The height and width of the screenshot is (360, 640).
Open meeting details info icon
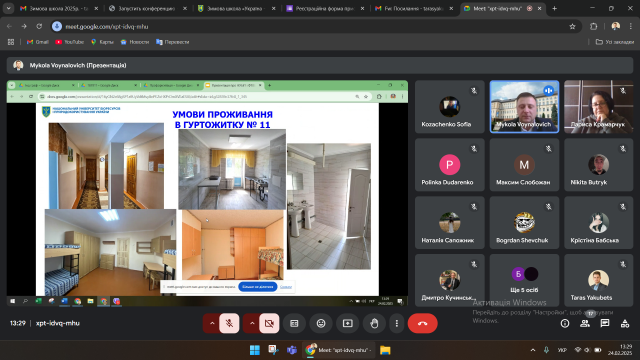click(x=565, y=323)
